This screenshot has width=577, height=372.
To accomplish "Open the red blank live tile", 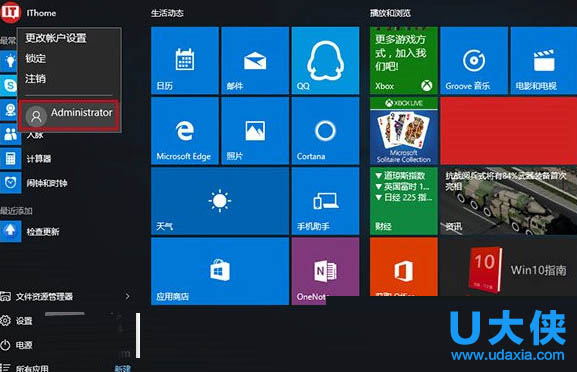I will coord(509,131).
